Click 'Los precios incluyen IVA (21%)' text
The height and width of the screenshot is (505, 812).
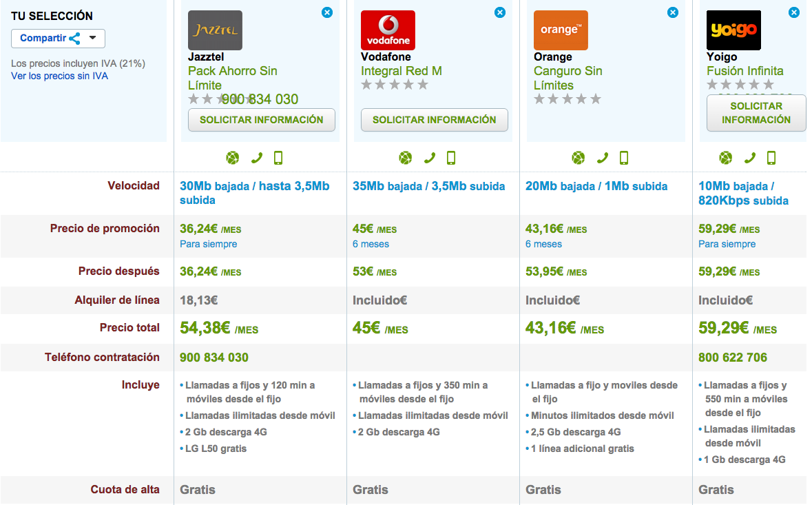(x=79, y=63)
